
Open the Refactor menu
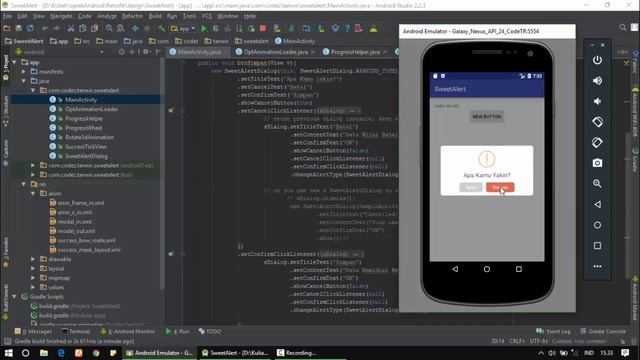point(132,16)
